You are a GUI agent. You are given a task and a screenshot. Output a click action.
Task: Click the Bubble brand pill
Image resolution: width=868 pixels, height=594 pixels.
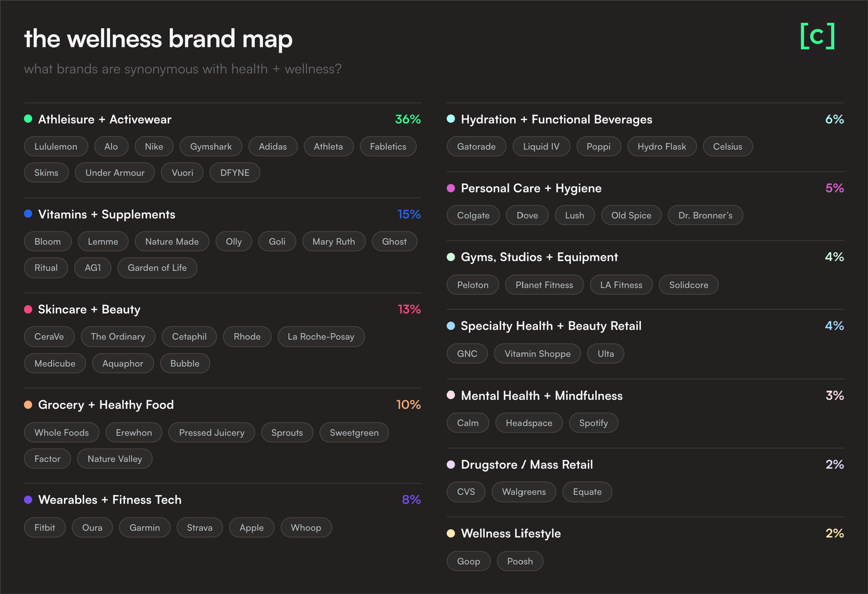click(185, 364)
